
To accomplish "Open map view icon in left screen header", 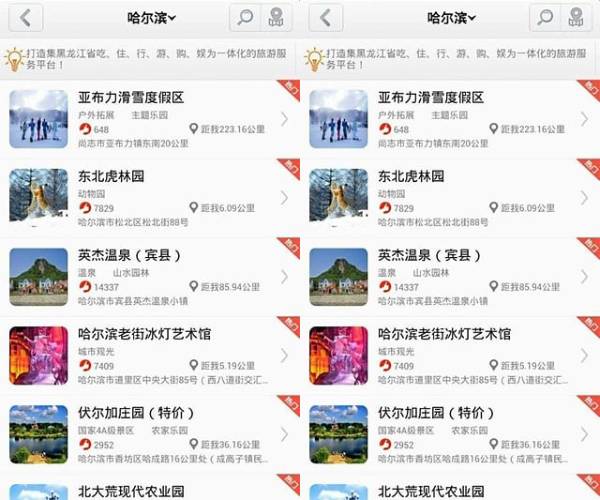I will [x=276, y=18].
